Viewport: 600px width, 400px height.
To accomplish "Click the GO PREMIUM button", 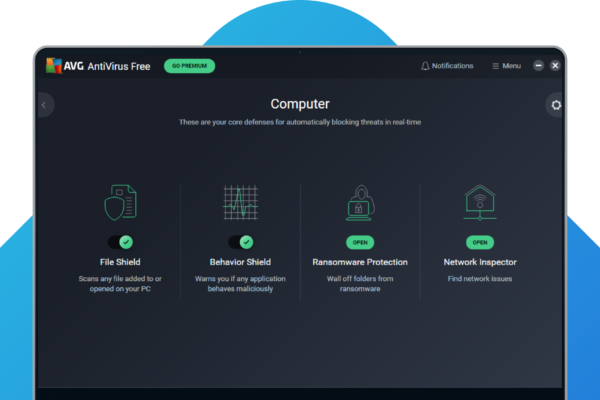I will point(189,66).
